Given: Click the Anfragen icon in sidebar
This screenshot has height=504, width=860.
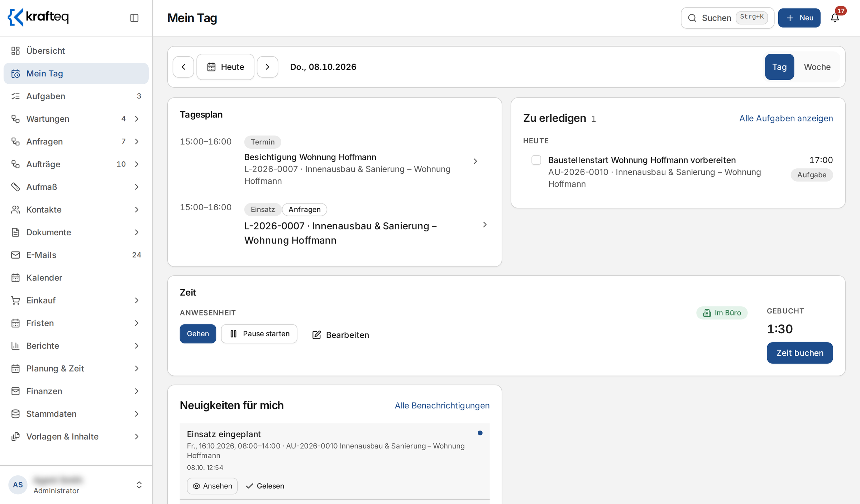Looking at the screenshot, I should click(x=15, y=141).
